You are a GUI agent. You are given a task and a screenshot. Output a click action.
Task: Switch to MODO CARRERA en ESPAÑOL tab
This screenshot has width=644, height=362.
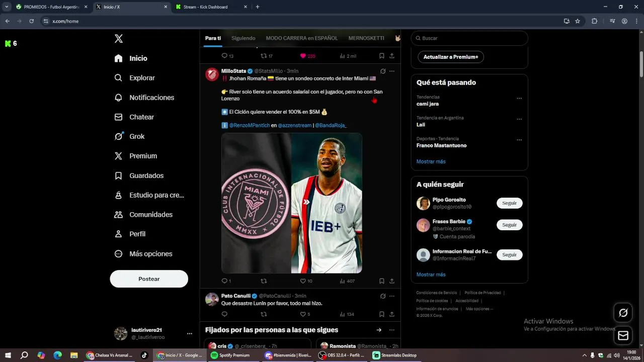pyautogui.click(x=302, y=38)
